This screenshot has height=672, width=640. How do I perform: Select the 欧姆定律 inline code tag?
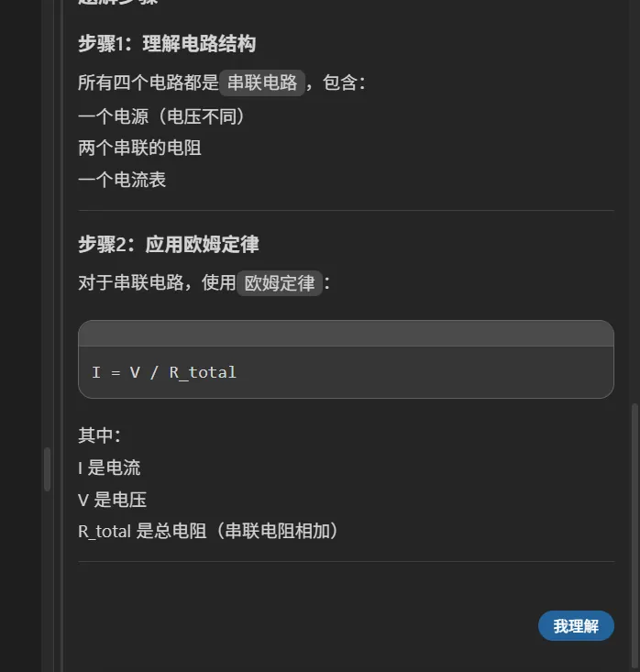coord(280,282)
